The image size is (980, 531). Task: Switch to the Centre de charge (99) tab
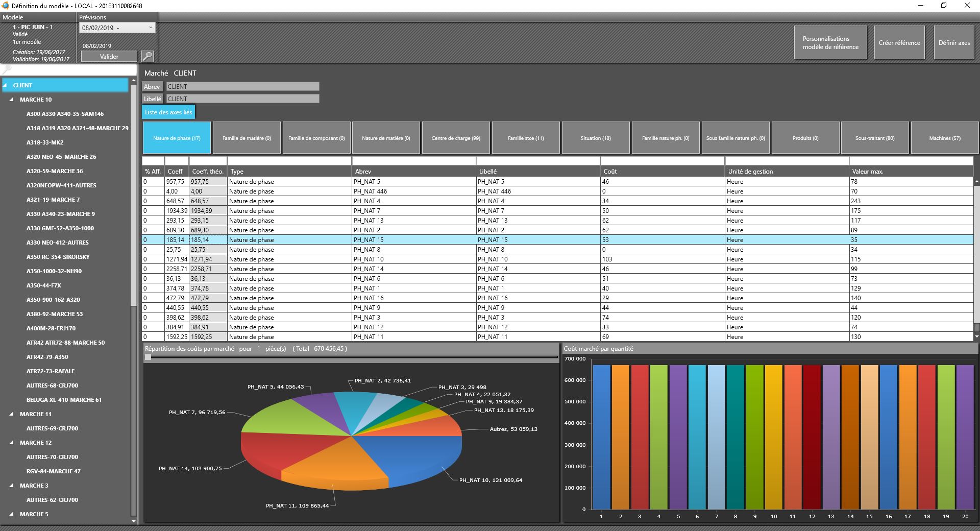click(x=456, y=138)
